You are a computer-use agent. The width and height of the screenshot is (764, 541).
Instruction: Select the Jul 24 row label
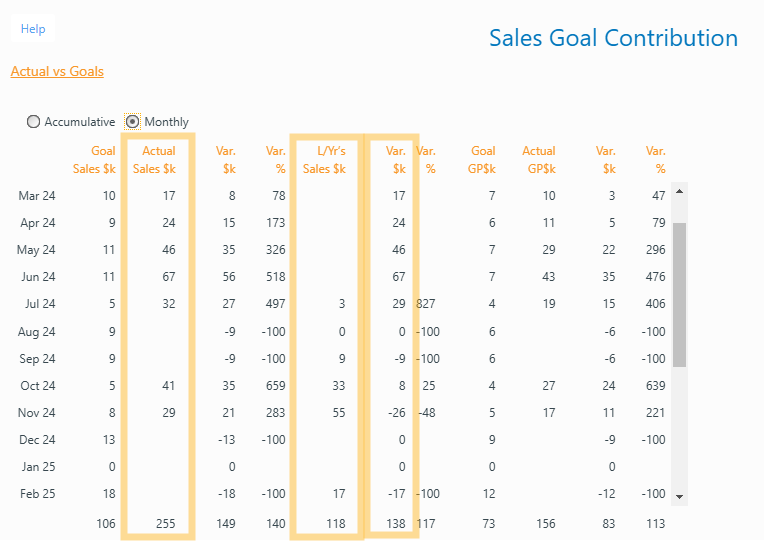point(38,304)
